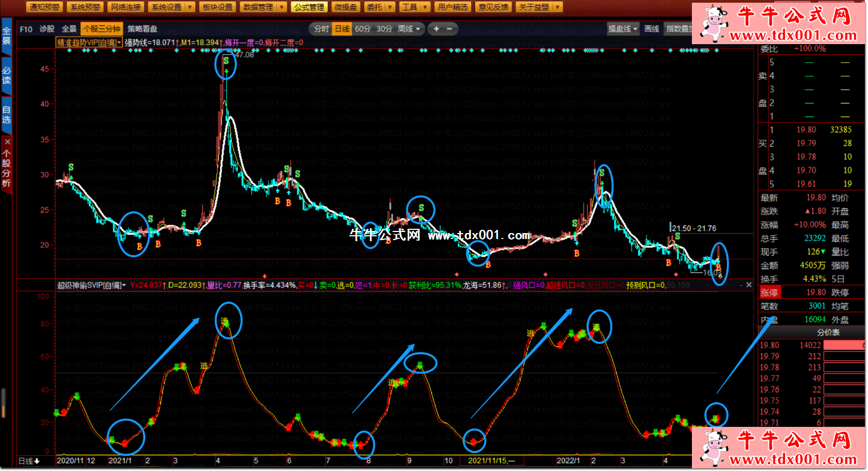Click the 内盘 16094 value
The width and height of the screenshot is (868, 471).
(x=815, y=319)
